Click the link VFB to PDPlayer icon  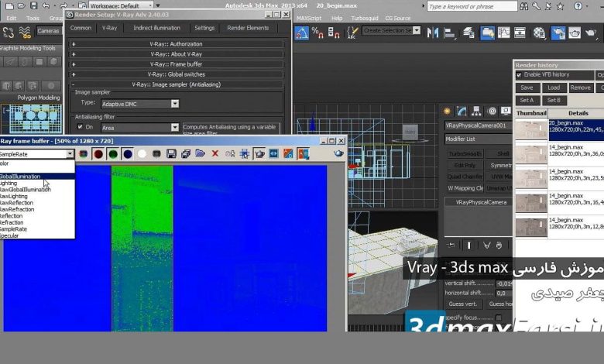[x=273, y=154]
